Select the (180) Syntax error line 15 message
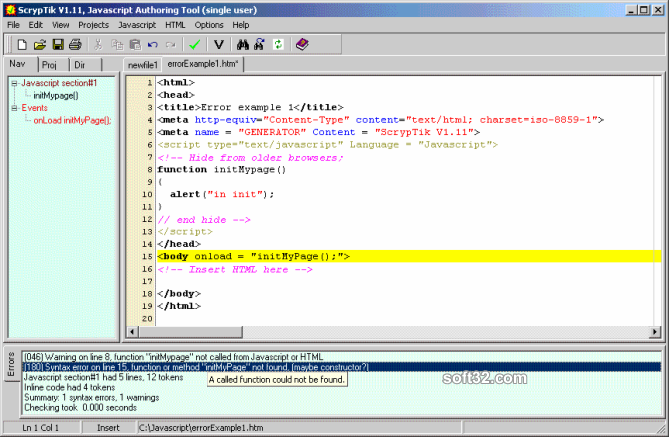This screenshot has width=669, height=437. pos(341,367)
